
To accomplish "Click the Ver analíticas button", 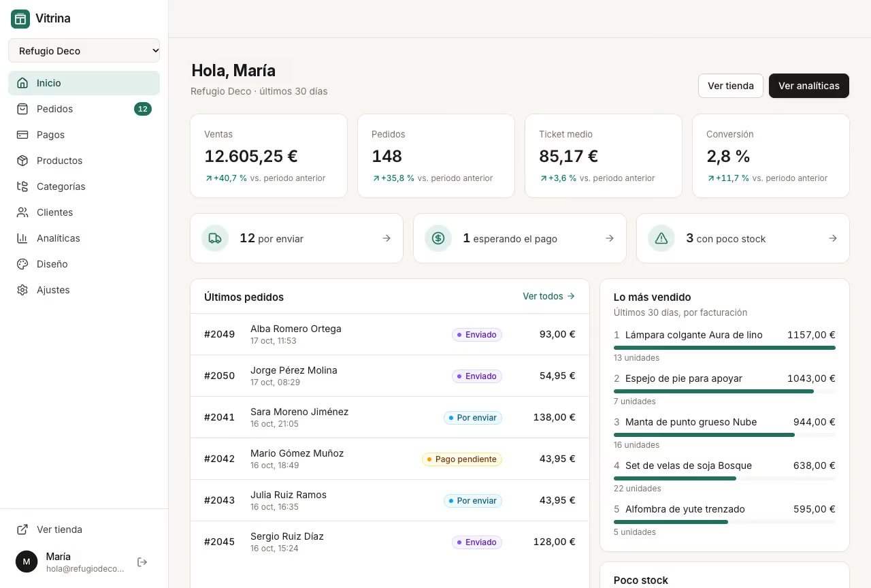I will pyautogui.click(x=809, y=86).
